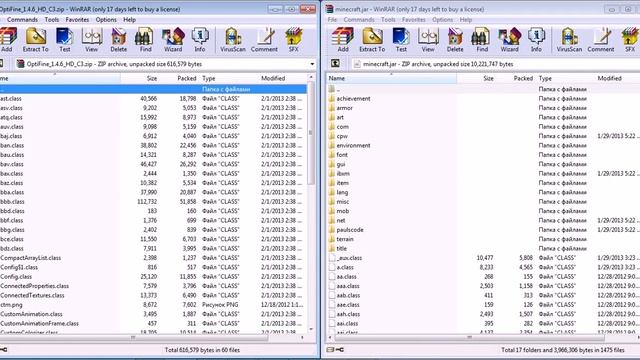Open Tools menu in OptiFine window
The height and width of the screenshot is (360, 640).
coord(52,20)
